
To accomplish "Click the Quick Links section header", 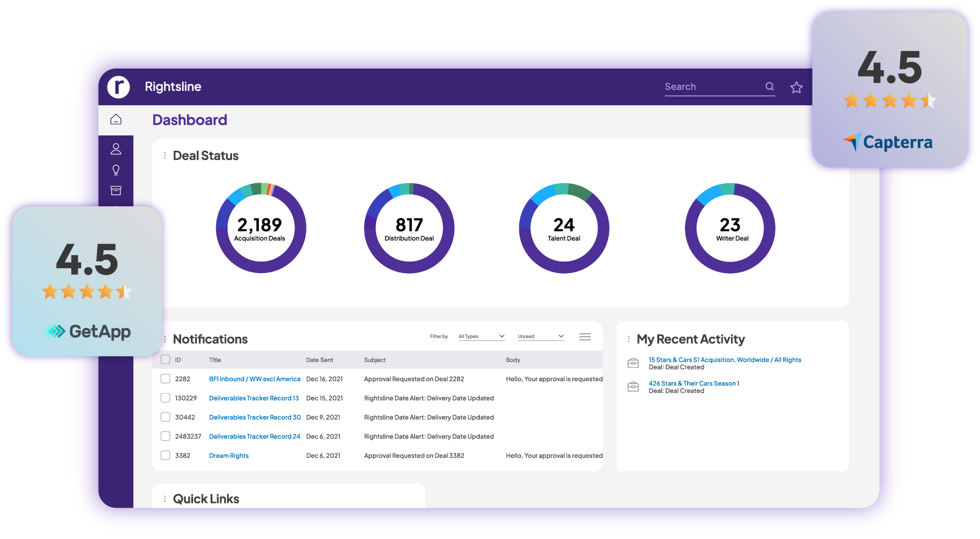I will point(206,498).
